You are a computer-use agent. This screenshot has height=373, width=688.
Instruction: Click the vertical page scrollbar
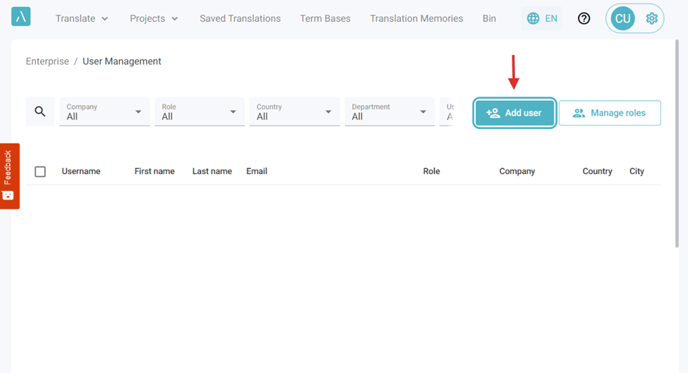pyautogui.click(x=677, y=144)
